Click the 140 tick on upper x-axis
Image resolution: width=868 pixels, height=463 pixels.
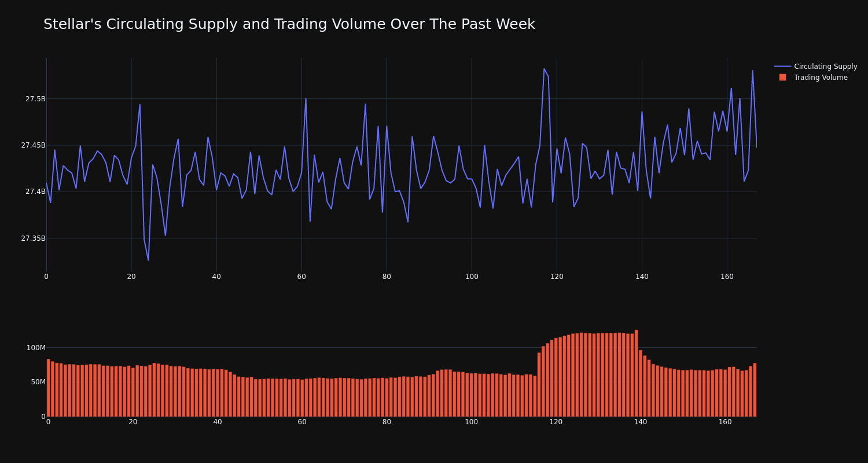pos(642,277)
